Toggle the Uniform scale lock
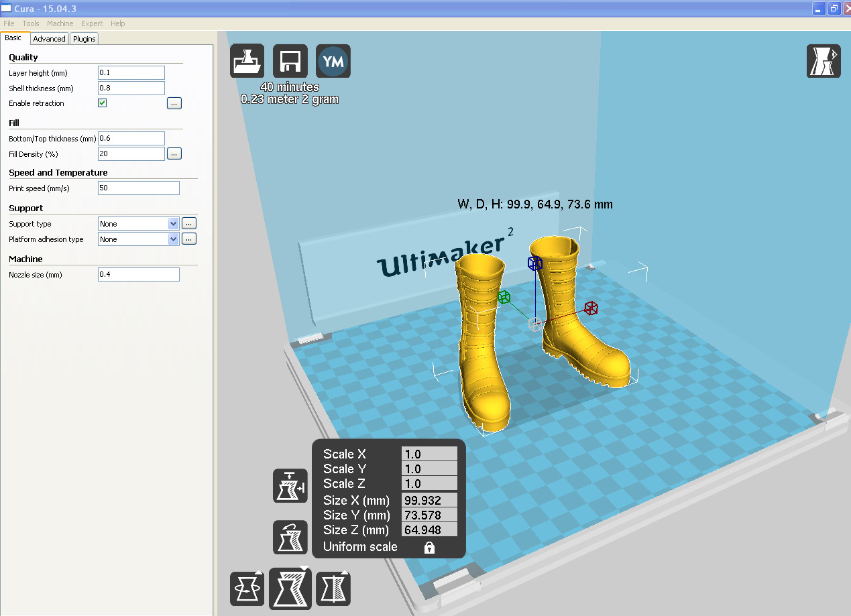Screen dimensions: 851x616 click(429, 548)
